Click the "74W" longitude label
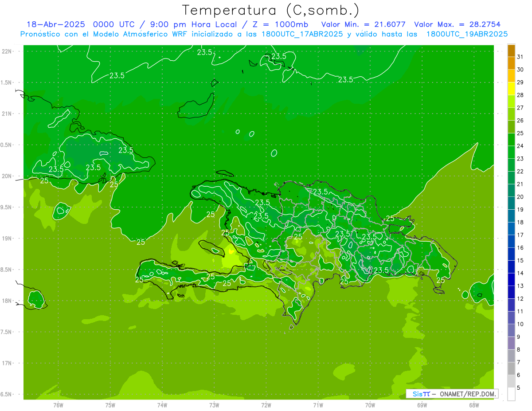This screenshot has height=411, width=532. [x=162, y=405]
